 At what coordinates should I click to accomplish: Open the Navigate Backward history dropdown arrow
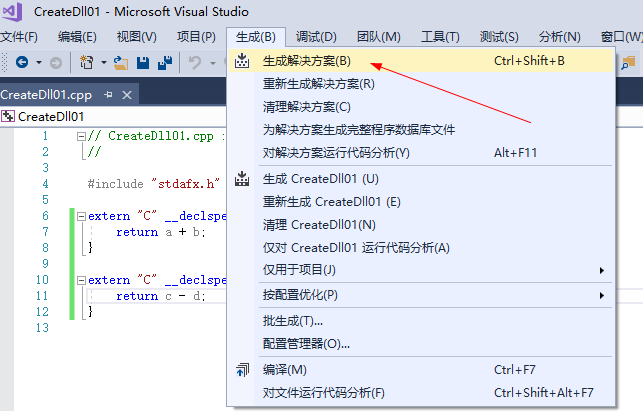(x=39, y=62)
